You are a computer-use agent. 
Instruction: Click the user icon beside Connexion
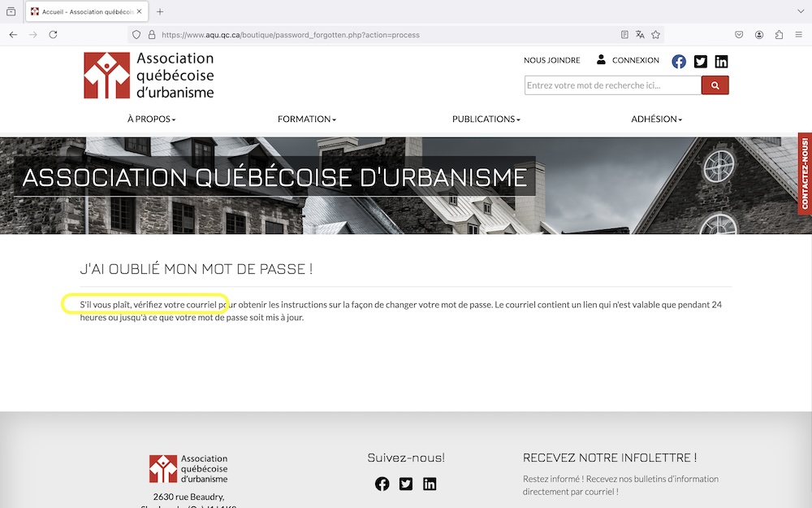pyautogui.click(x=601, y=59)
